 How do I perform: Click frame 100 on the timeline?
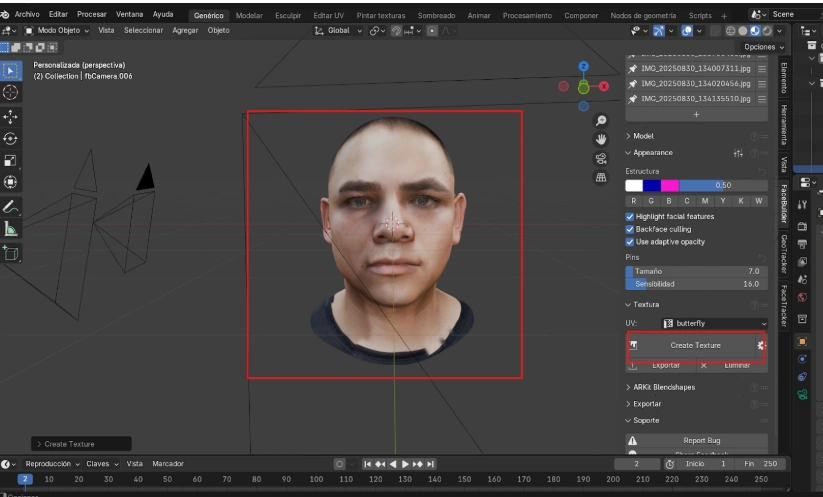(x=316, y=479)
